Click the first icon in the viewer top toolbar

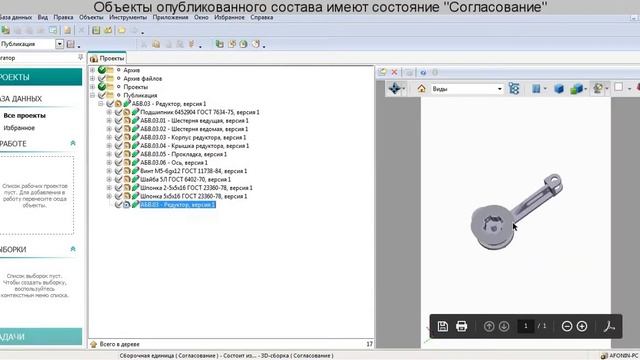point(382,72)
